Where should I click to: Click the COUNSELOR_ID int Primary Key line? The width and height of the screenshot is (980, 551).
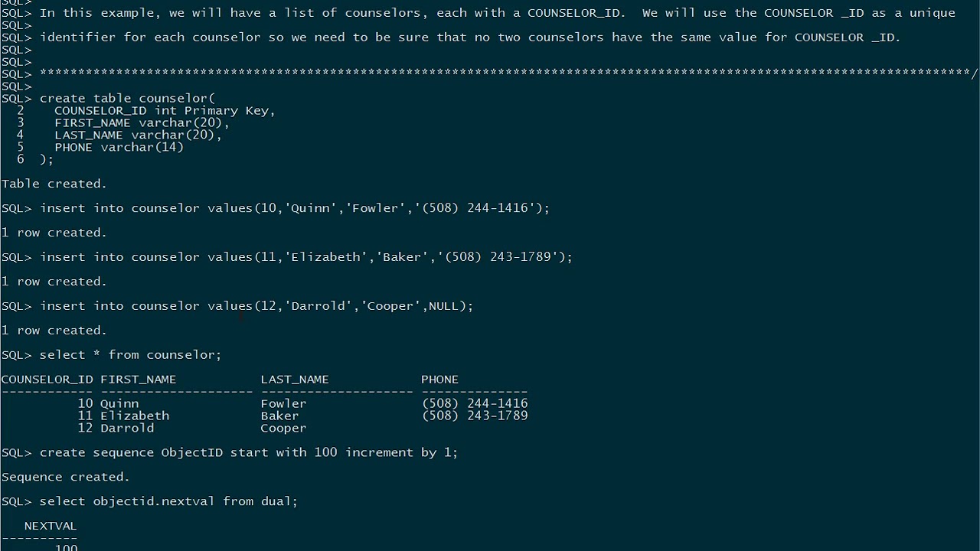coord(165,110)
